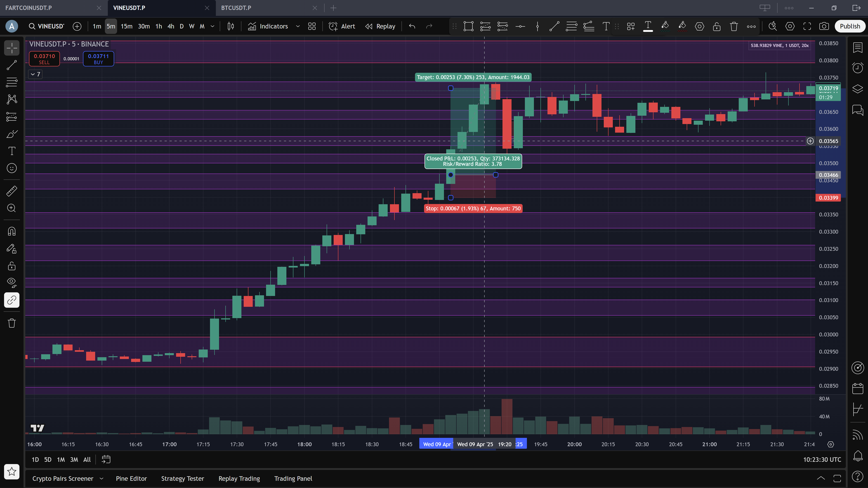Viewport: 868px width, 488px height.
Task: Open Crypto Pairs Screener dropdown arrow
Action: [x=101, y=479]
